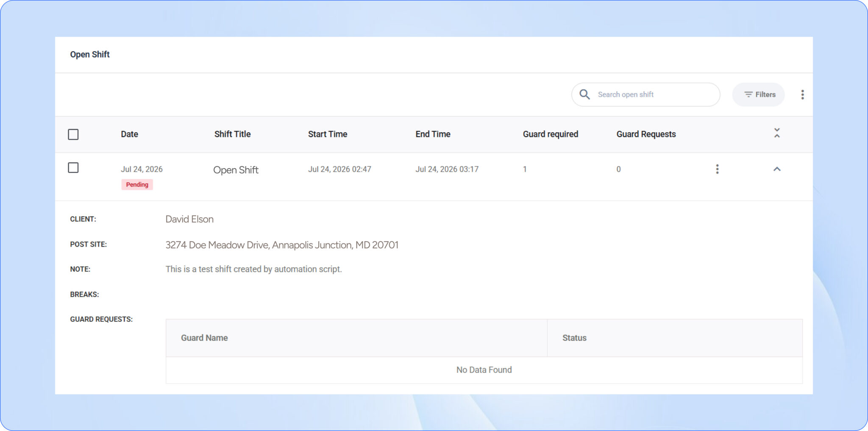Click the post site address 3274 Doe Meadow Drive
The image size is (868, 431).
tap(282, 245)
